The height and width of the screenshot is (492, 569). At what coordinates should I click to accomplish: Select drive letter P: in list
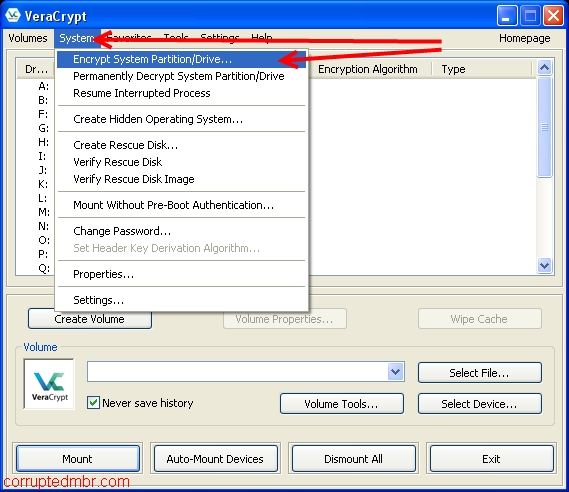43,254
